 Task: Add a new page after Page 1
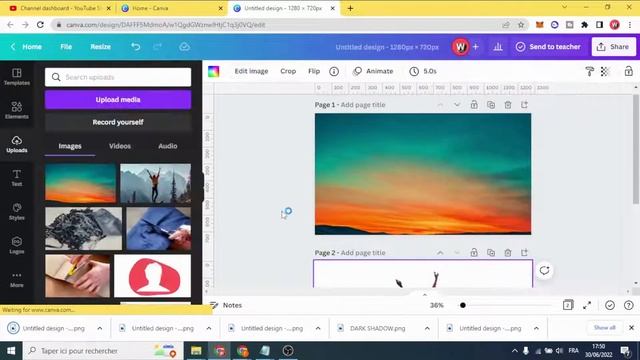(524, 105)
